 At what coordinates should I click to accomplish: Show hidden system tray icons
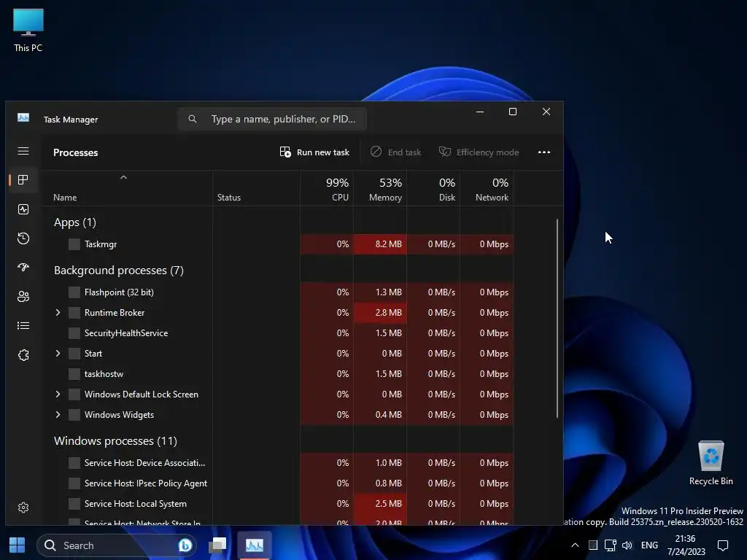tap(575, 545)
